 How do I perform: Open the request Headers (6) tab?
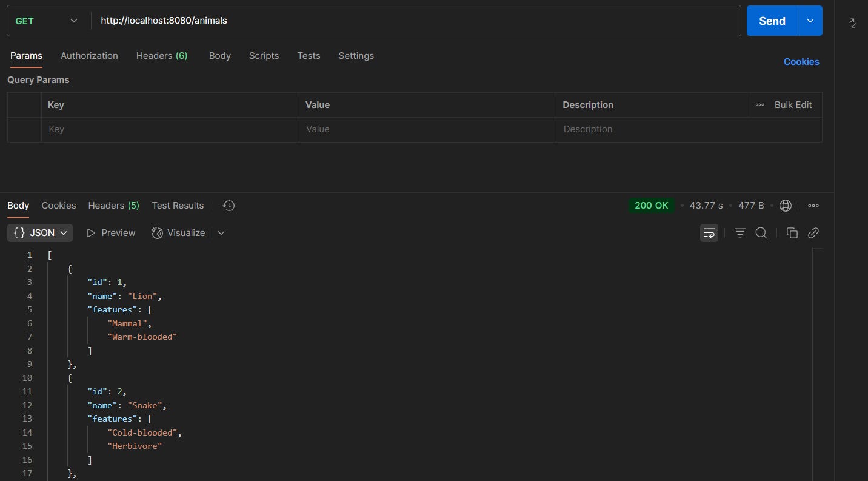pos(162,56)
